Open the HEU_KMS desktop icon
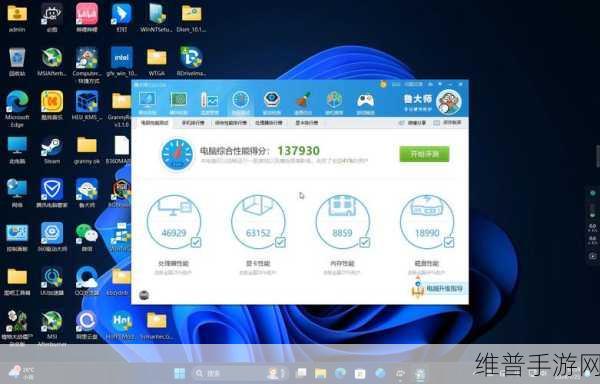Image resolution: width=600 pixels, height=384 pixels. click(87, 106)
